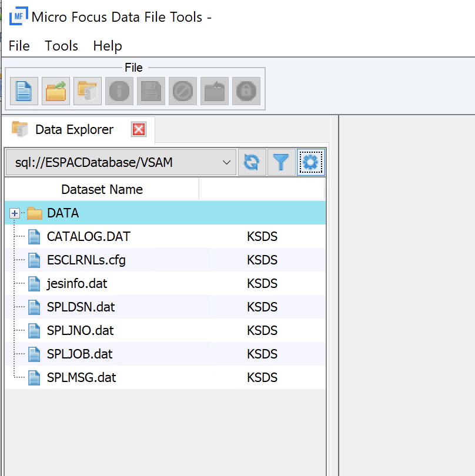Click the Open Folder icon in the File group
The width and height of the screenshot is (475, 476).
point(86,90)
